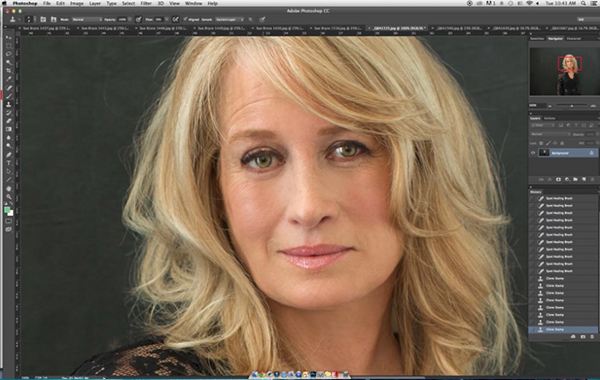600x380 pixels.
Task: Select the Background layer thumbnail
Action: (x=544, y=153)
